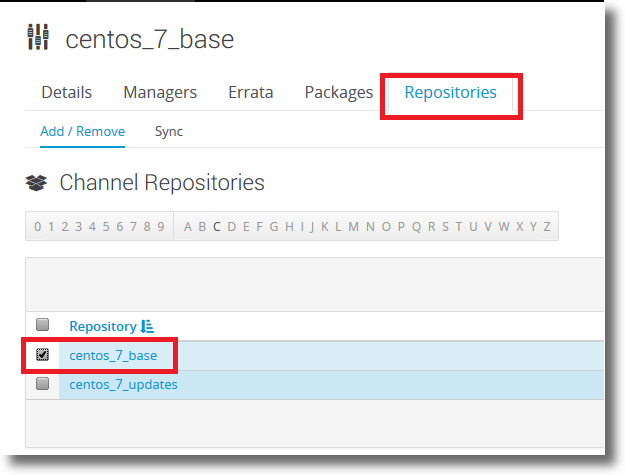Screen dimensions: 625x475
Task: Sort by the Repository column header
Action: tap(103, 326)
